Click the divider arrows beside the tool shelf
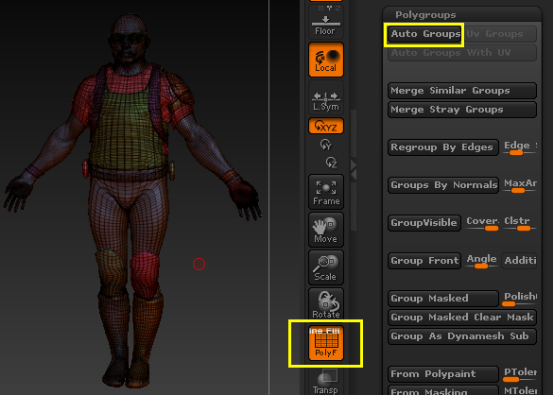Screen dimensions: 554x396 point(353,170)
